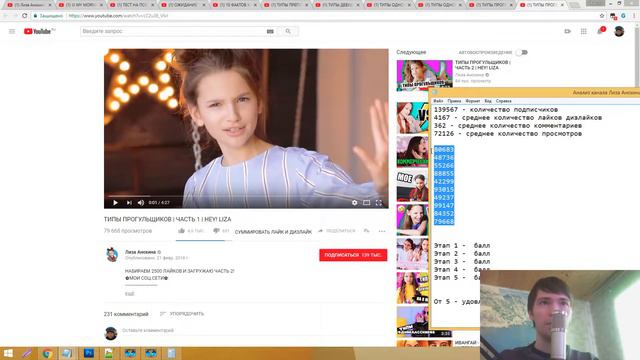This screenshot has height=360, width=640.
Task: Open a new Chrome tab
Action: (x=575, y=5)
